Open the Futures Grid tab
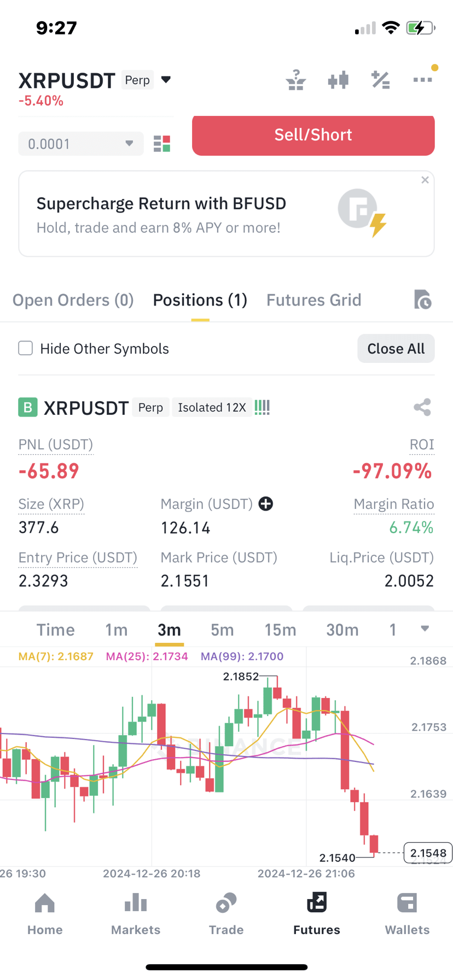Screen dimensions: 453x980 314,300
